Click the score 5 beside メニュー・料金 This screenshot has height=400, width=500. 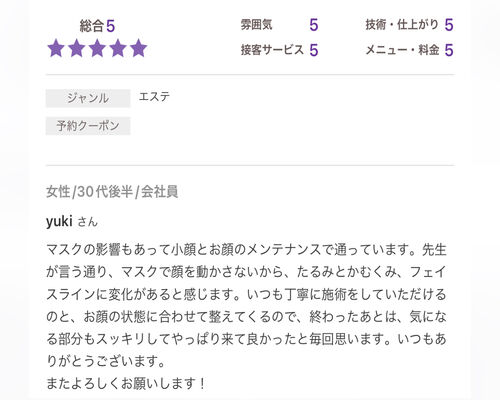tap(449, 50)
